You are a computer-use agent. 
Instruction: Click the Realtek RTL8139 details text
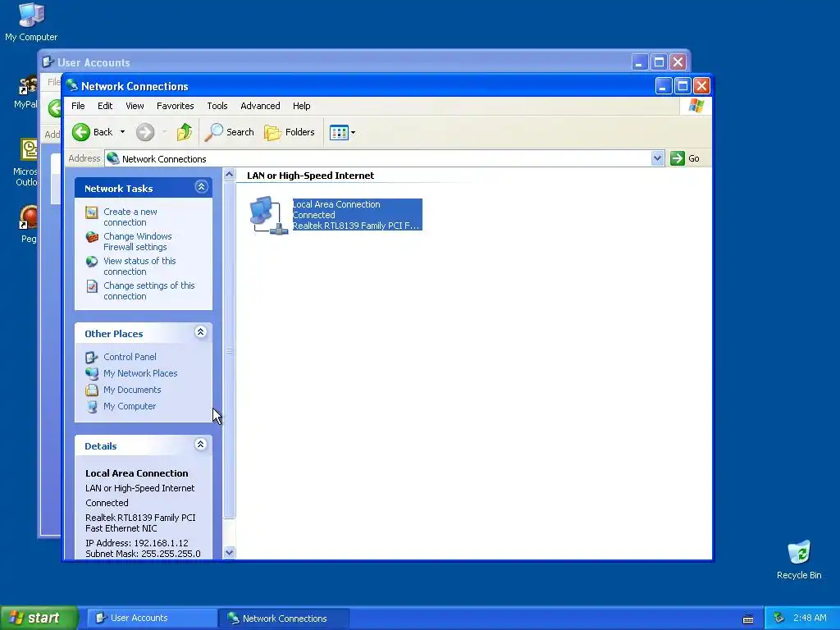click(140, 523)
